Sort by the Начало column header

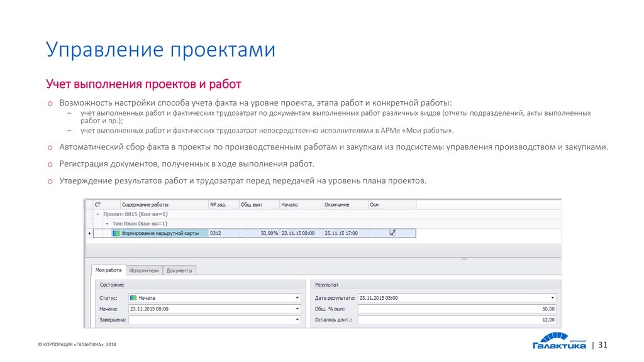point(301,204)
